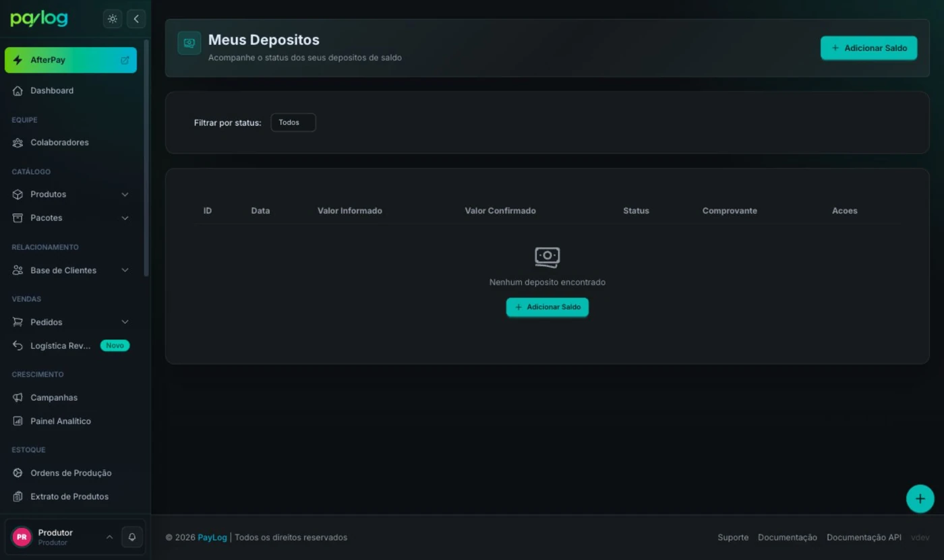Expand the Produtos submenu chevron
Image resolution: width=944 pixels, height=560 pixels.
point(125,194)
